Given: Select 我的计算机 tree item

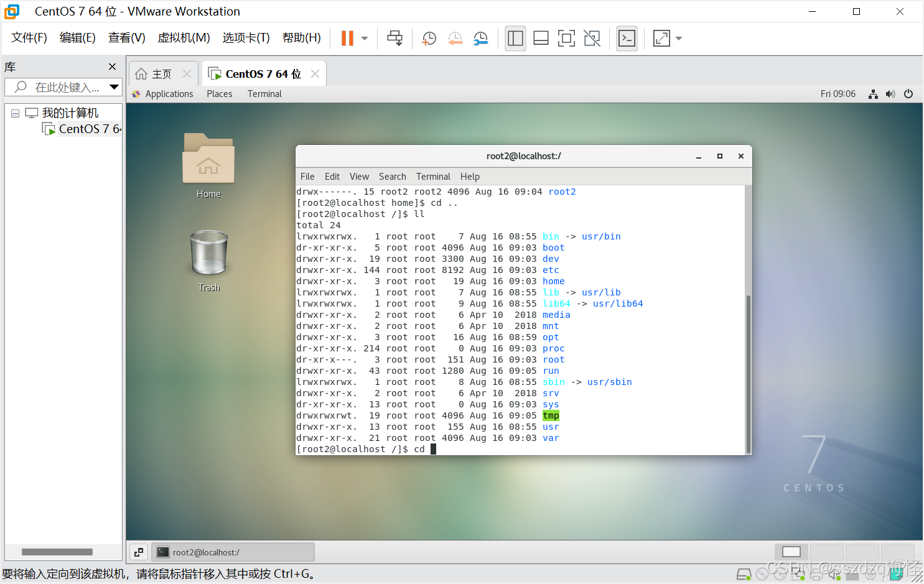Looking at the screenshot, I should [62, 113].
